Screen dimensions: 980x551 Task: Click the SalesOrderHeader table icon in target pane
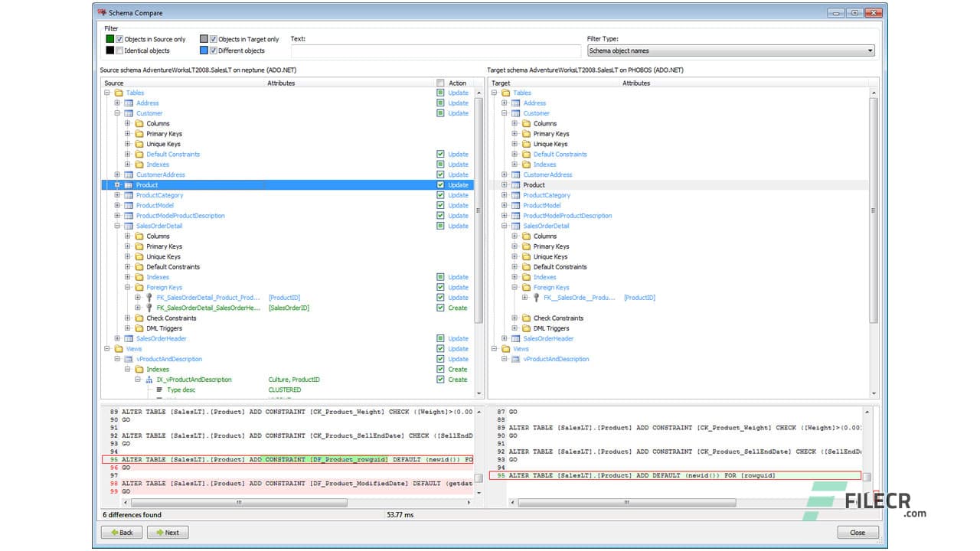[514, 338]
